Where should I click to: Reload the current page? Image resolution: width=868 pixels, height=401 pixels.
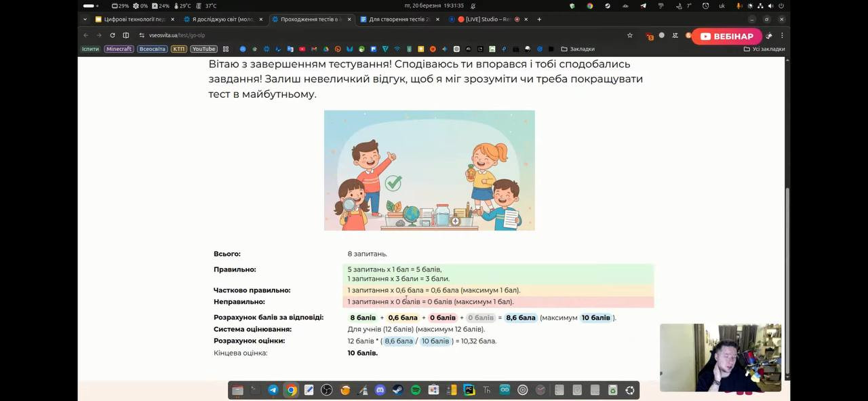113,35
